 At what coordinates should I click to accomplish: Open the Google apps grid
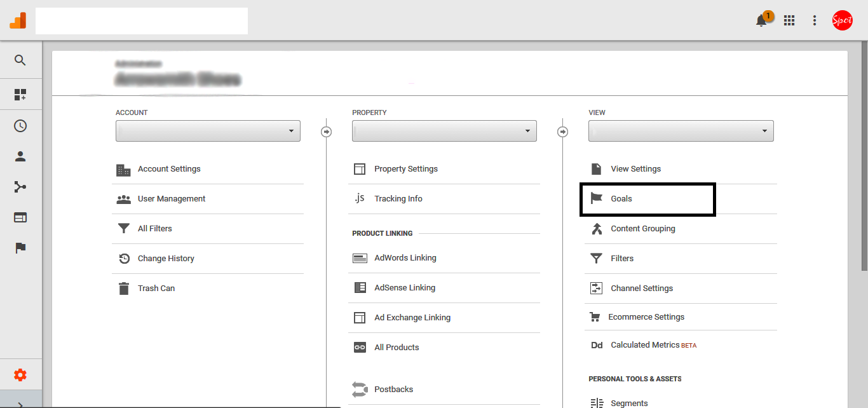[x=789, y=20]
